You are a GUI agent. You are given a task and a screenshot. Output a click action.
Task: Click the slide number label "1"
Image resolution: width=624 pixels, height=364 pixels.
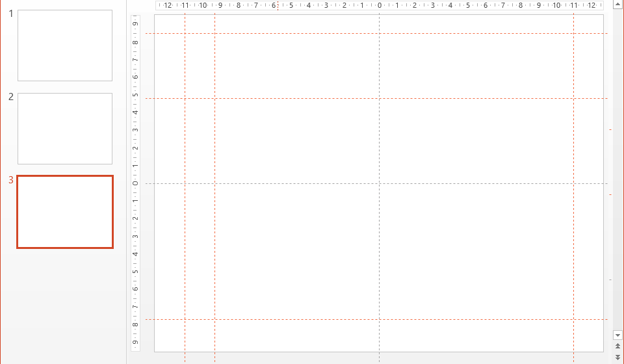pyautogui.click(x=11, y=14)
